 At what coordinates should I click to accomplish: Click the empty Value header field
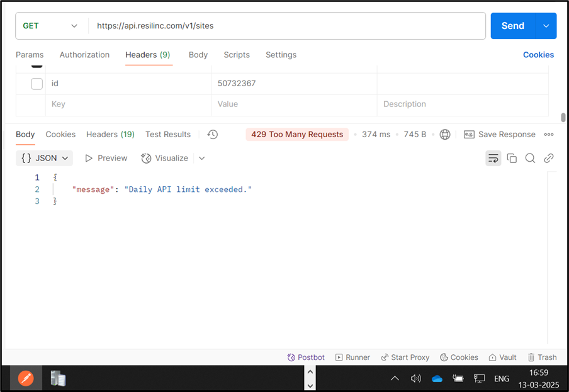coord(295,104)
